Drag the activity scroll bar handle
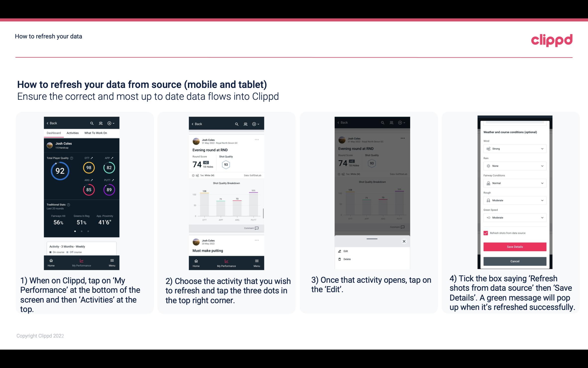Image resolution: width=588 pixels, height=368 pixels. [372, 238]
